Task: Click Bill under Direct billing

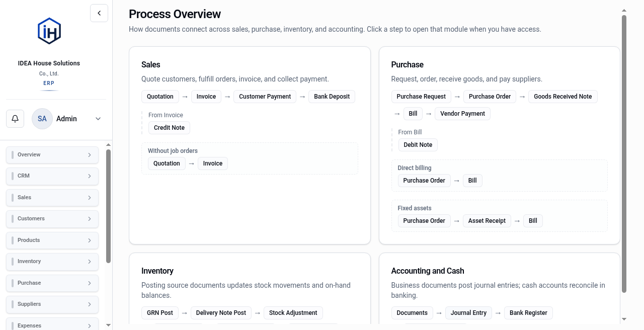Action: pyautogui.click(x=472, y=181)
